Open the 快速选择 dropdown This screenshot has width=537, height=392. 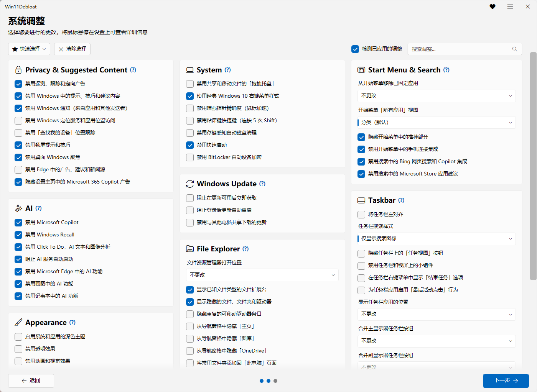click(29, 49)
